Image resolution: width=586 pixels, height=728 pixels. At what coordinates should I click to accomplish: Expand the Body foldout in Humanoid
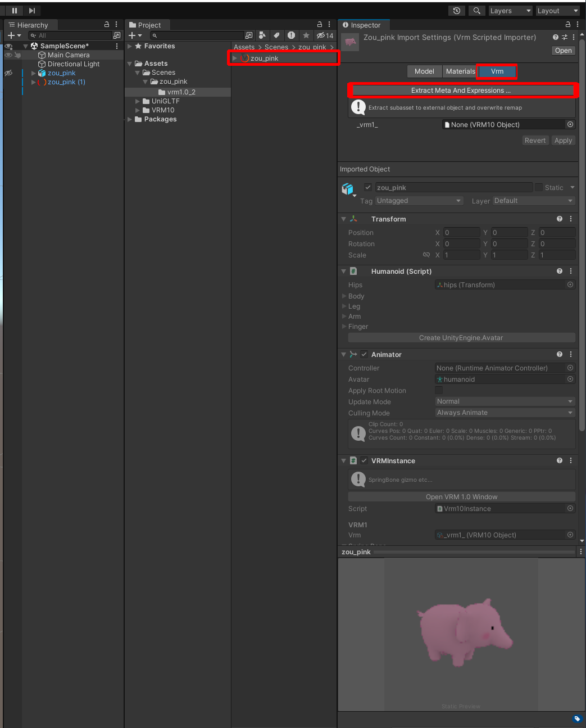click(344, 296)
